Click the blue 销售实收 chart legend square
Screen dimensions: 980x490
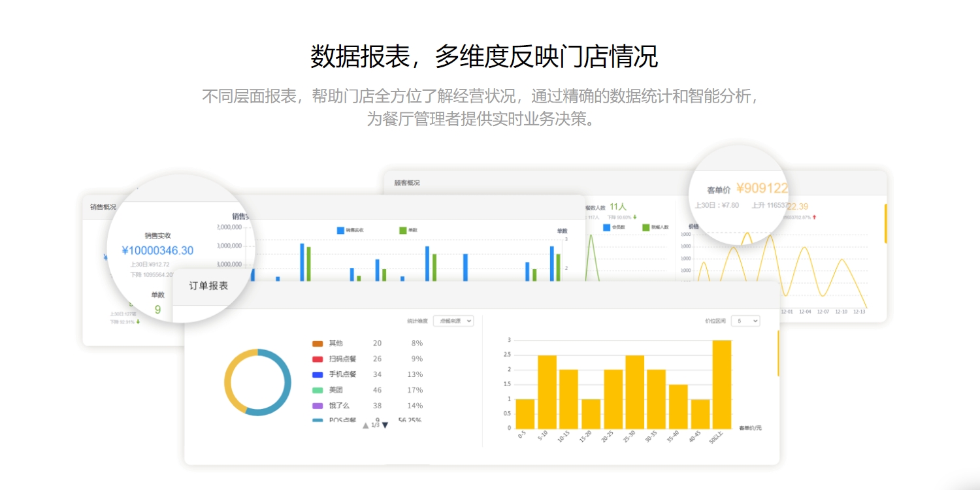point(340,230)
